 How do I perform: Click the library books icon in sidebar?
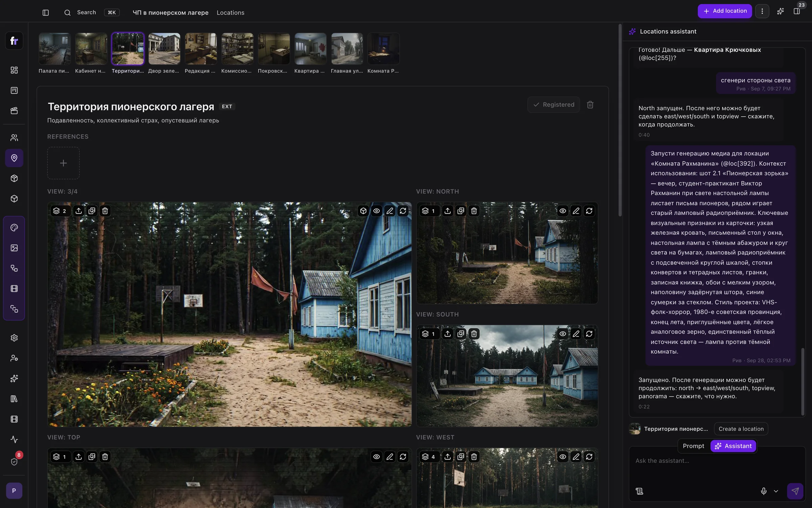[14, 399]
